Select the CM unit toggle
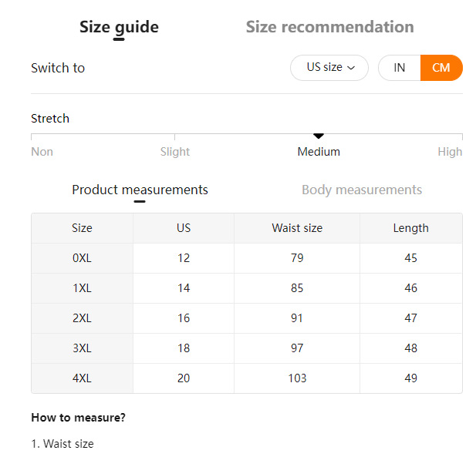This screenshot has width=476, height=457. [441, 68]
